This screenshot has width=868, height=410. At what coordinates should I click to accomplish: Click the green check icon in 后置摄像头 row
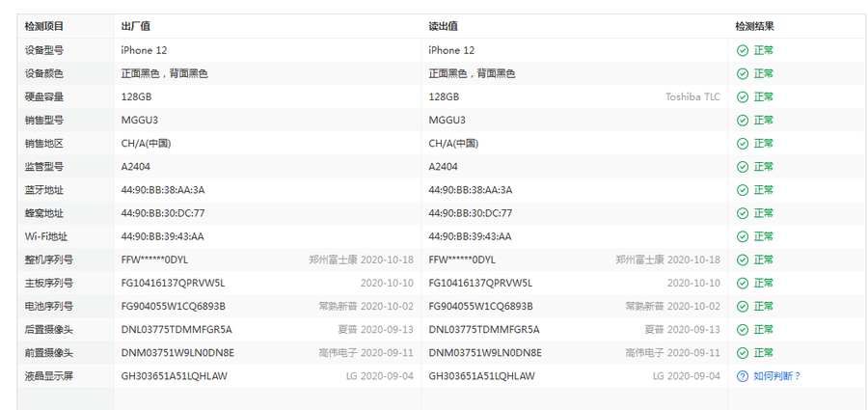click(743, 330)
